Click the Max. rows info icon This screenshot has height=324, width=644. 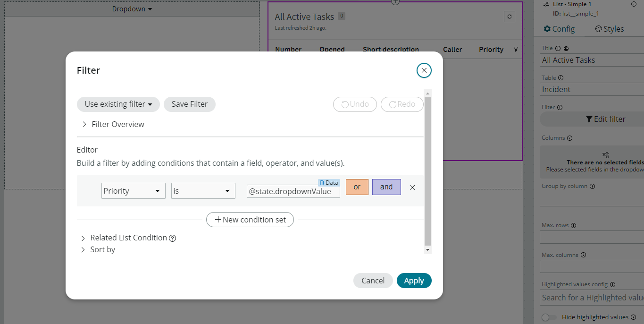tap(573, 225)
